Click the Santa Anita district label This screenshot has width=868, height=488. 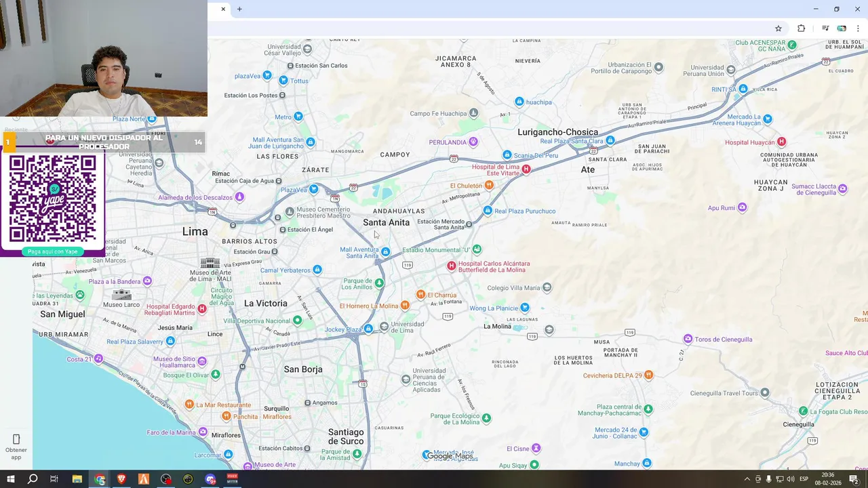(387, 222)
